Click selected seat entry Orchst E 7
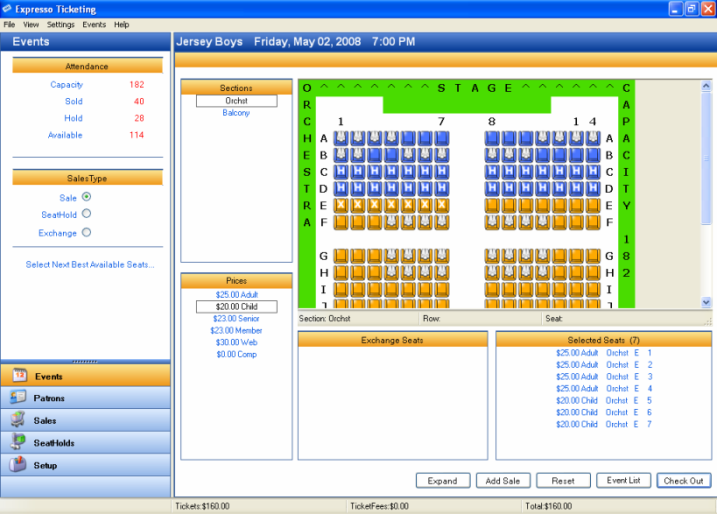This screenshot has width=717, height=514. coord(604,424)
